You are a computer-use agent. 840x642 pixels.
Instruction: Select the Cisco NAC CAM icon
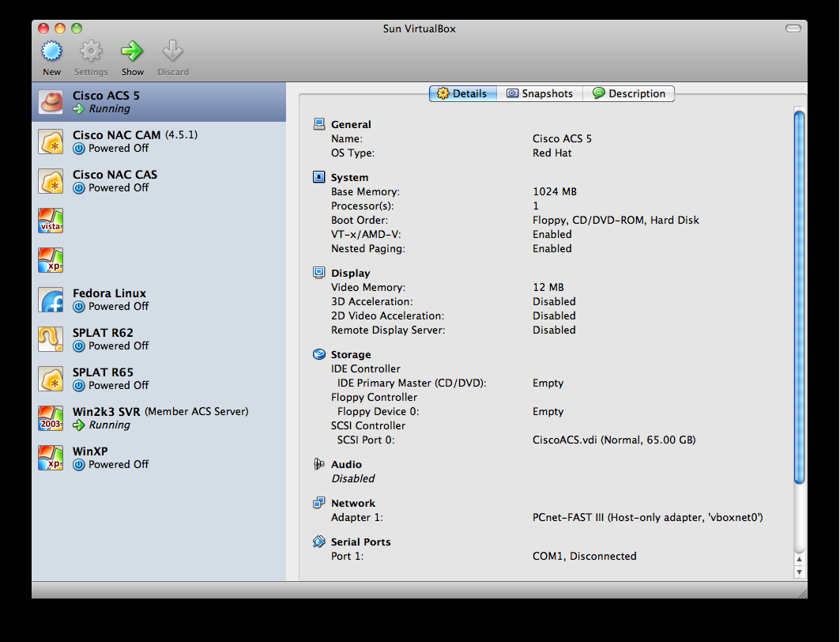click(x=51, y=142)
